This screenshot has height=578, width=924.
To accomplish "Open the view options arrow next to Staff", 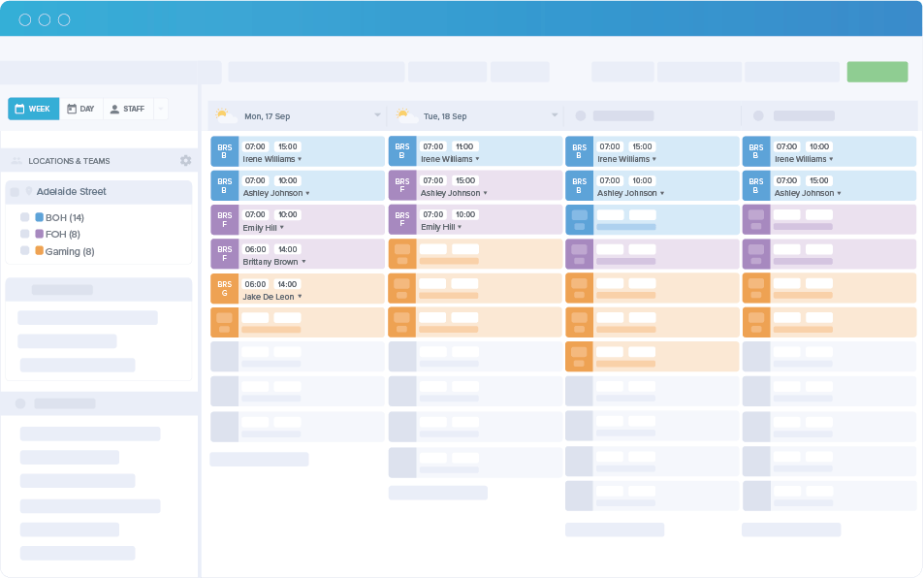I will coord(161,109).
